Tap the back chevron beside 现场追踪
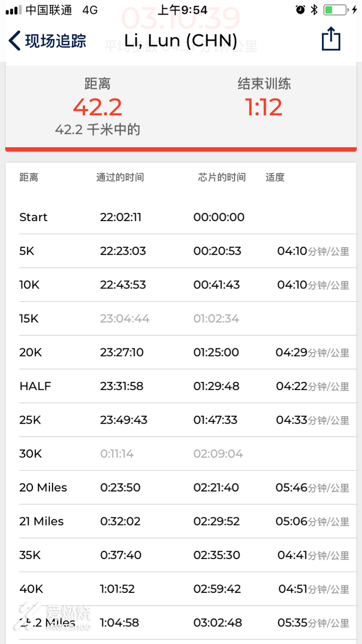Screen dimensions: 362x644 (14, 40)
